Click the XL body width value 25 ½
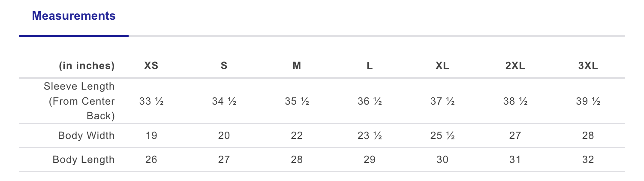The width and height of the screenshot is (644, 181). coord(442,136)
